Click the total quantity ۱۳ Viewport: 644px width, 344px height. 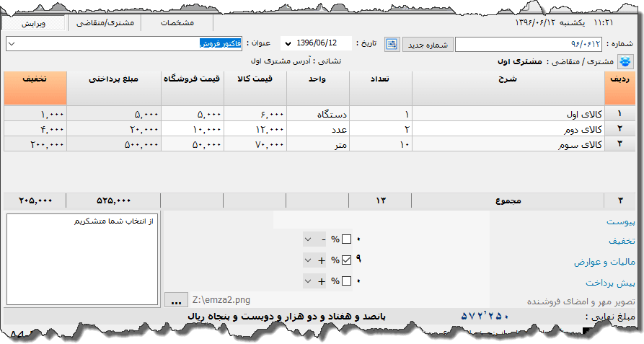click(x=380, y=200)
